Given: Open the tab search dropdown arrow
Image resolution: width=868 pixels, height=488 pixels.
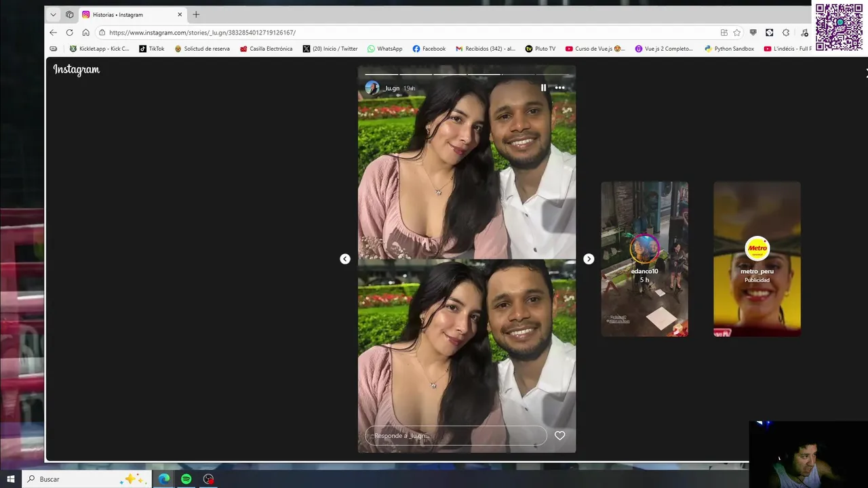Looking at the screenshot, I should coord(53,14).
